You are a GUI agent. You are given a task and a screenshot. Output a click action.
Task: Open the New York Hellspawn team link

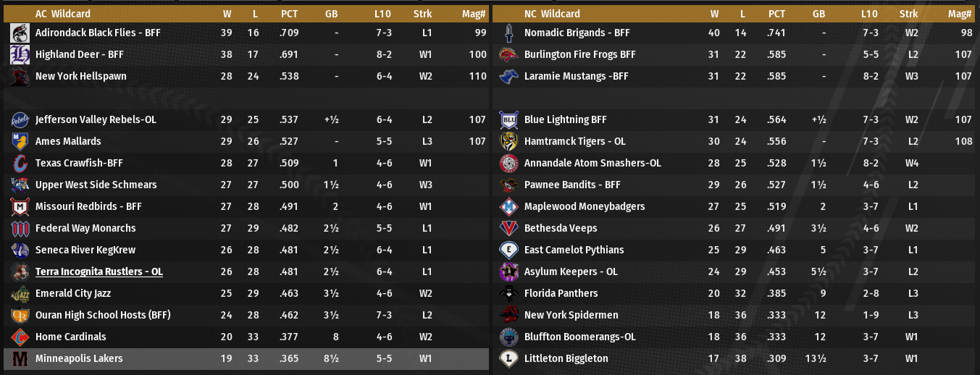coord(80,76)
